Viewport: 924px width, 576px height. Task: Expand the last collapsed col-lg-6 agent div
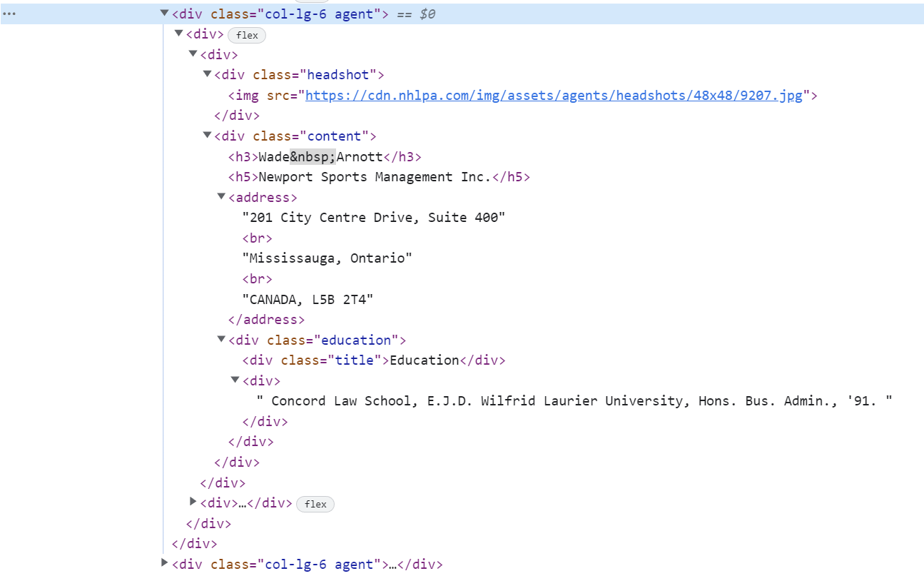[165, 563]
